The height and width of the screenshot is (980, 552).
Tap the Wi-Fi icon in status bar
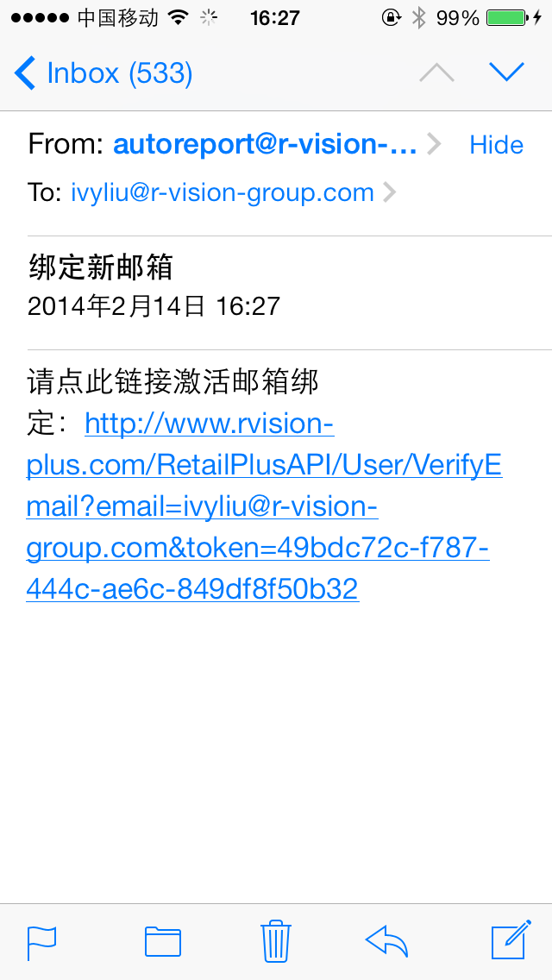pos(179,18)
